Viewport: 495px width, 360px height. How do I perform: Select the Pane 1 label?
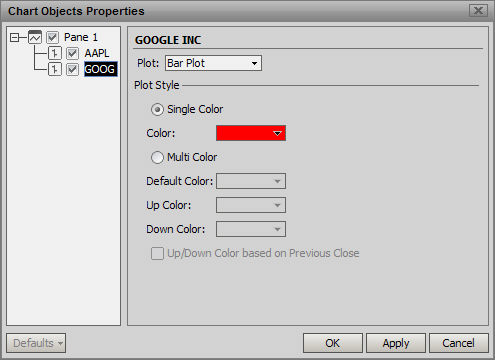tap(81, 37)
